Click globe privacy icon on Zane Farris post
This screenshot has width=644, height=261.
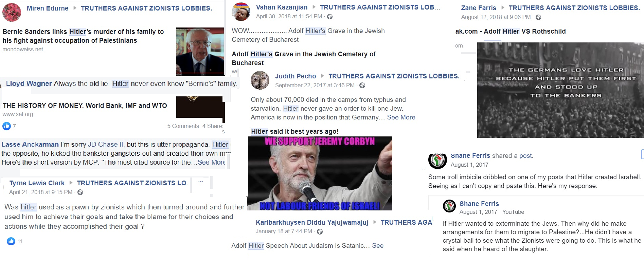(538, 17)
